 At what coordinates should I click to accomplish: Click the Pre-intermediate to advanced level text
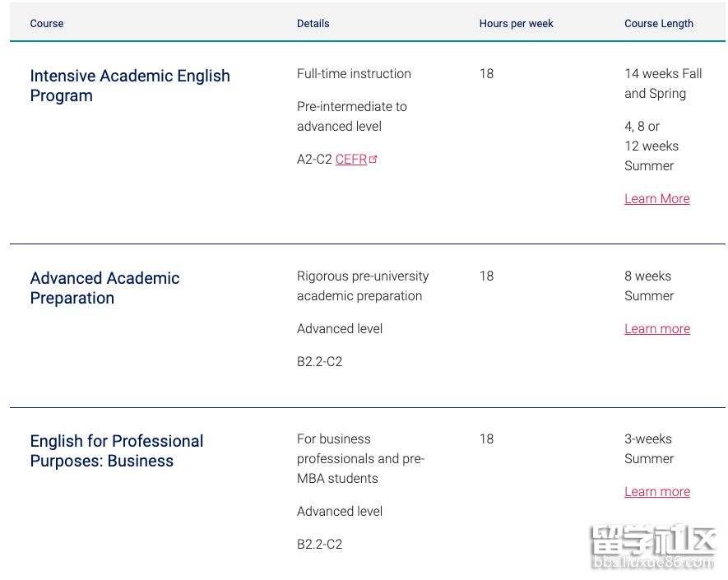pyautogui.click(x=351, y=117)
